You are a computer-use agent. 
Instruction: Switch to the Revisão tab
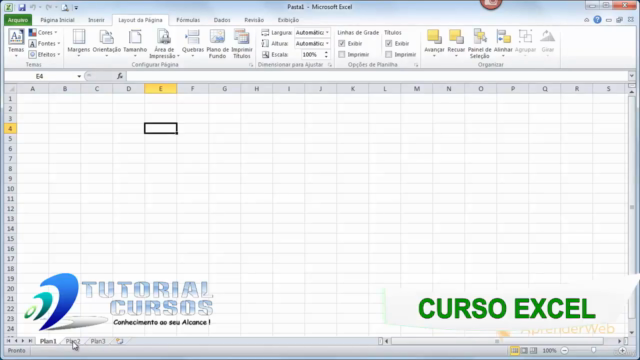(x=254, y=20)
